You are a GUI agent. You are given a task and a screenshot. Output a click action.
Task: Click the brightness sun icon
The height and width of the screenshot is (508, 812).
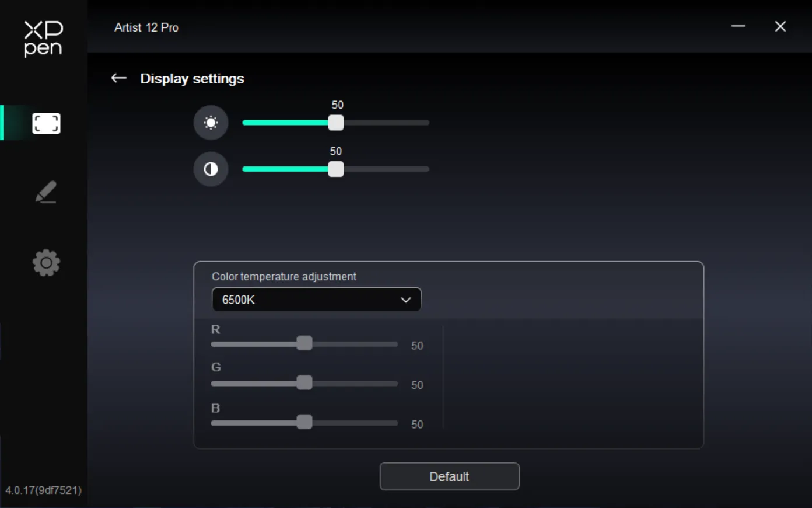pos(211,123)
